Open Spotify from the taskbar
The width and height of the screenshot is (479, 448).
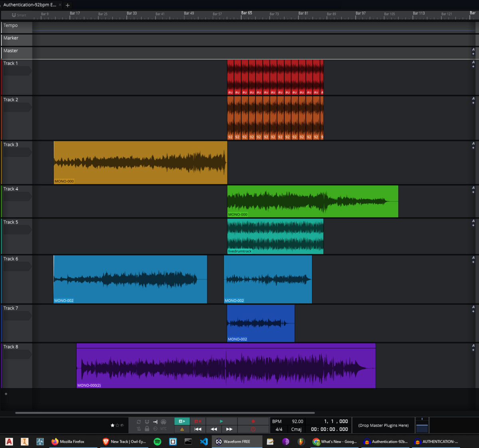point(157,442)
